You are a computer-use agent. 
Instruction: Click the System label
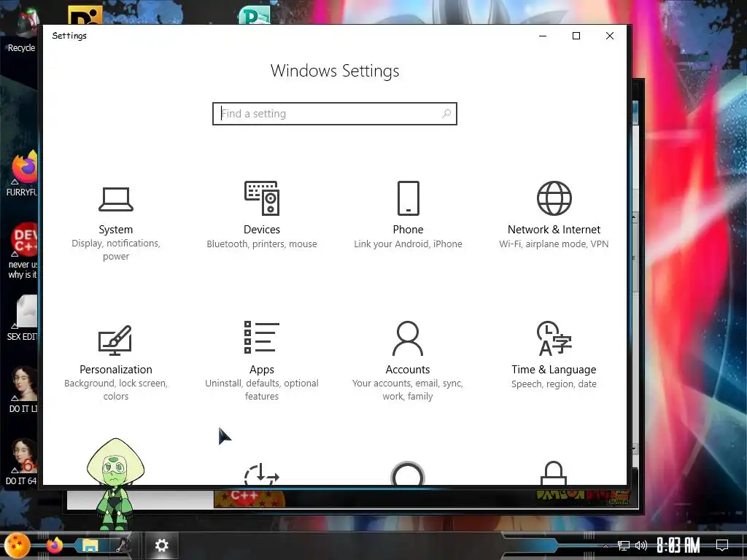116,230
